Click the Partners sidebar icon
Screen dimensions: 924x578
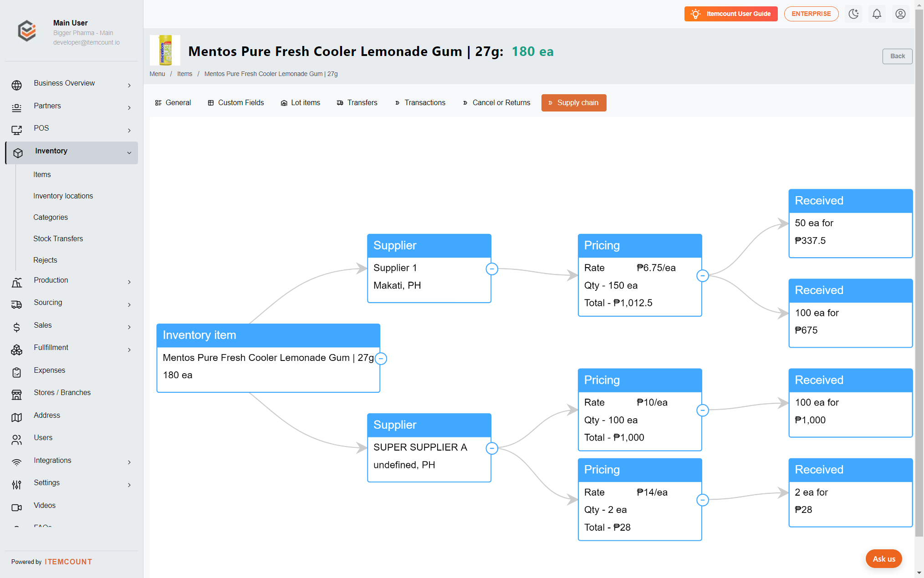tap(17, 108)
